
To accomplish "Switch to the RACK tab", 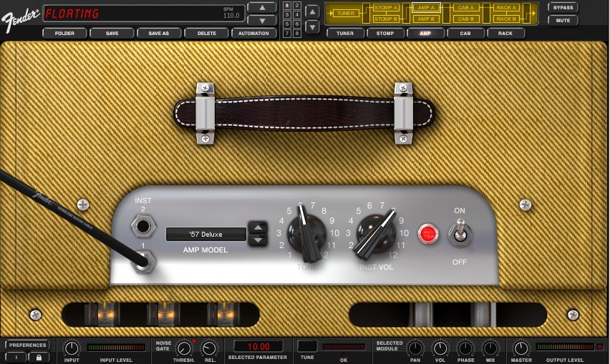I will click(x=505, y=34).
